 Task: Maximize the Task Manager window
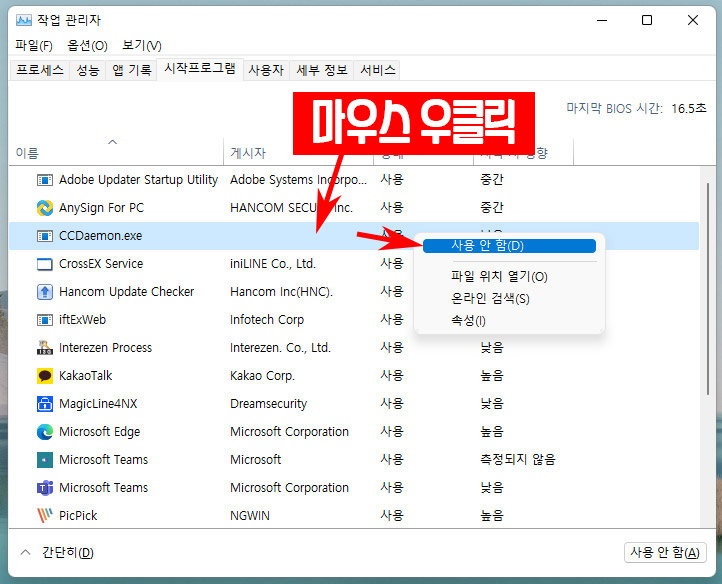coord(647,20)
